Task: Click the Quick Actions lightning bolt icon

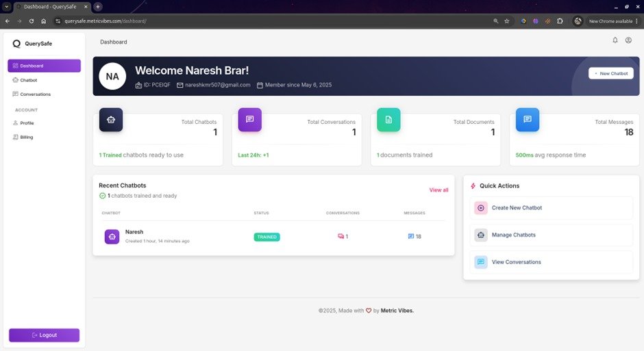Action: tap(473, 185)
